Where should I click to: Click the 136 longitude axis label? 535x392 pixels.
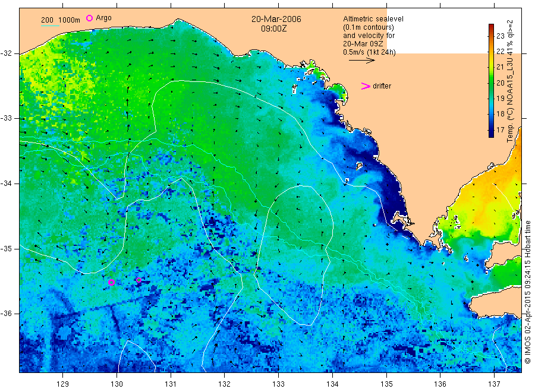coord(440,384)
